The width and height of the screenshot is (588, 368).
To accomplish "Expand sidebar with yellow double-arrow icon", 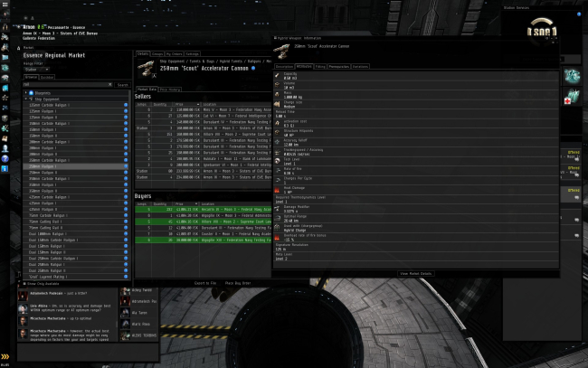I will click(5, 356).
